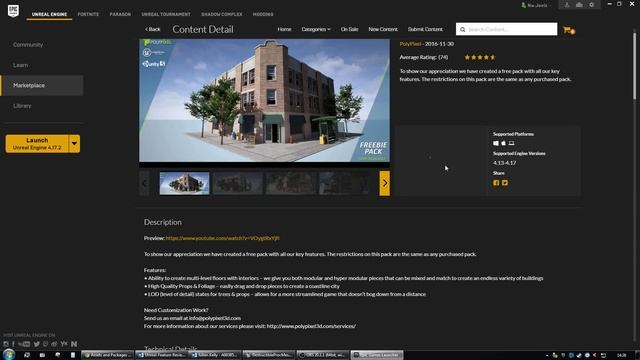
Task: Click the Mac platform icon
Action: pos(503,143)
